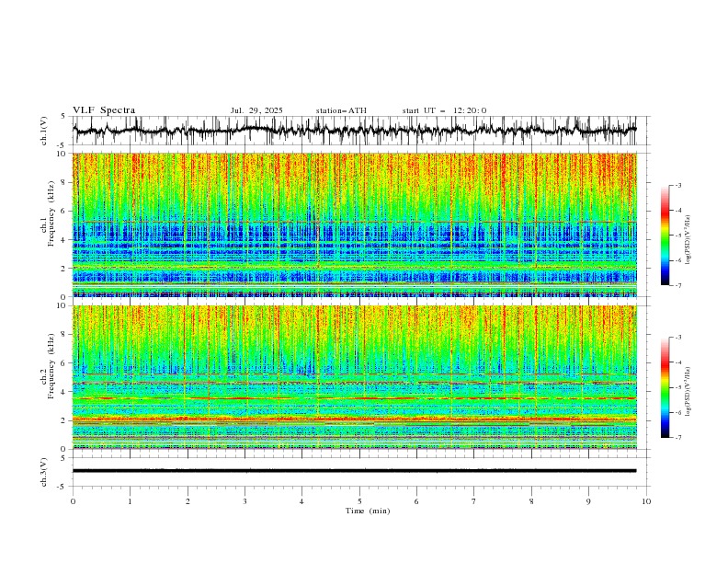Click time axis tick label "4"
Viewport: 728px width, 563px height.
[301, 501]
